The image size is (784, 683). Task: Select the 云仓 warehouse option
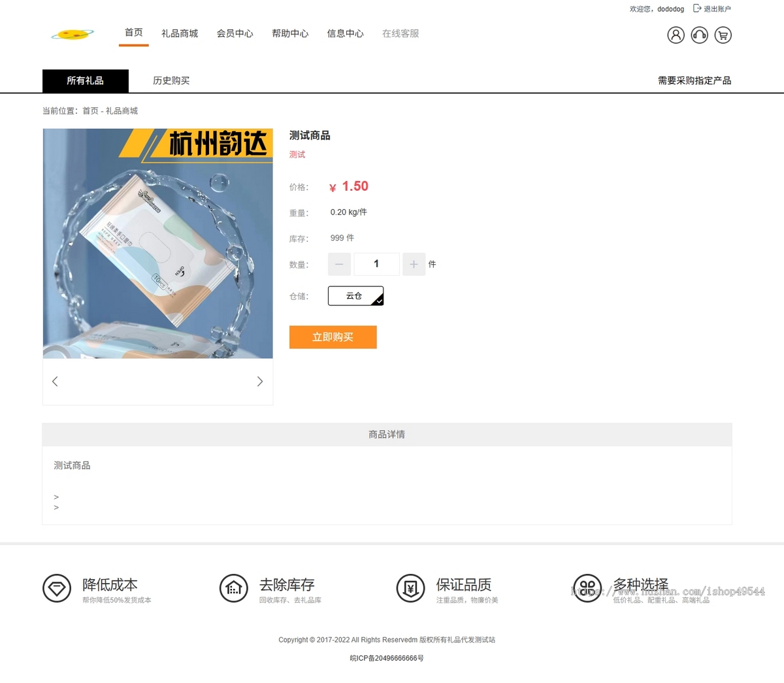(x=355, y=296)
